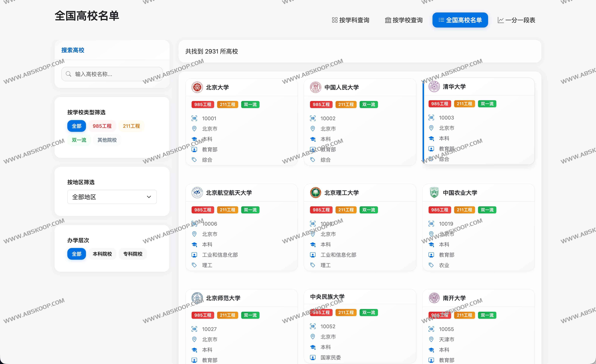Screen dimensions: 596x364
Task: Choose 专科院校 under 办学层次
Action: coord(133,254)
